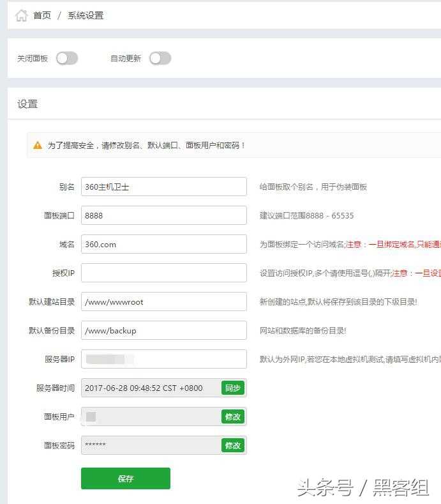The image size is (441, 504).
Task: Click the 面板密码 masked field
Action: click(x=151, y=445)
